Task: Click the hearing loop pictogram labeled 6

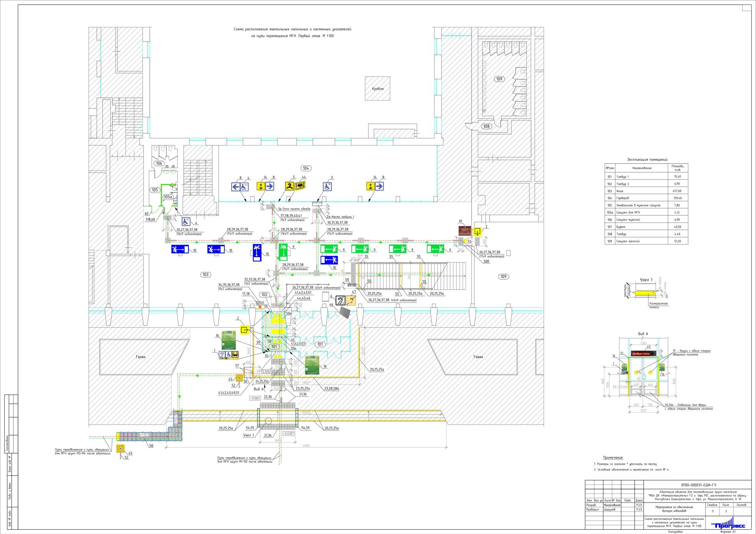Action: click(341, 301)
